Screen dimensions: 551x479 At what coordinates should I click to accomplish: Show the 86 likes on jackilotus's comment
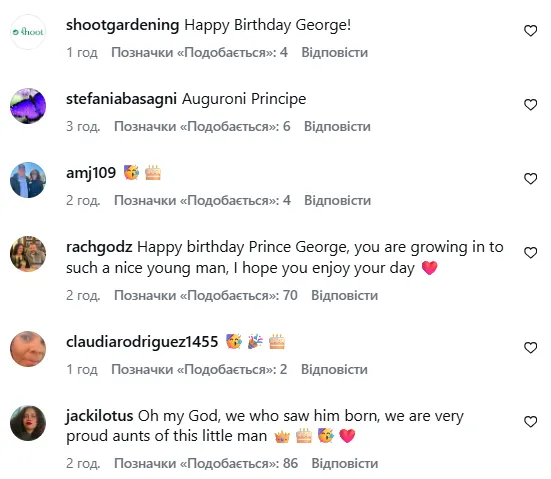coord(206,464)
